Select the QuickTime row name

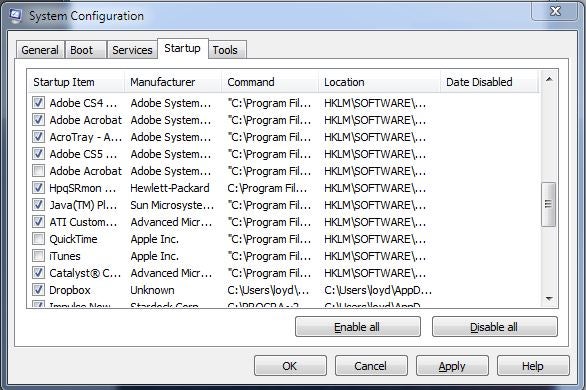(74, 239)
